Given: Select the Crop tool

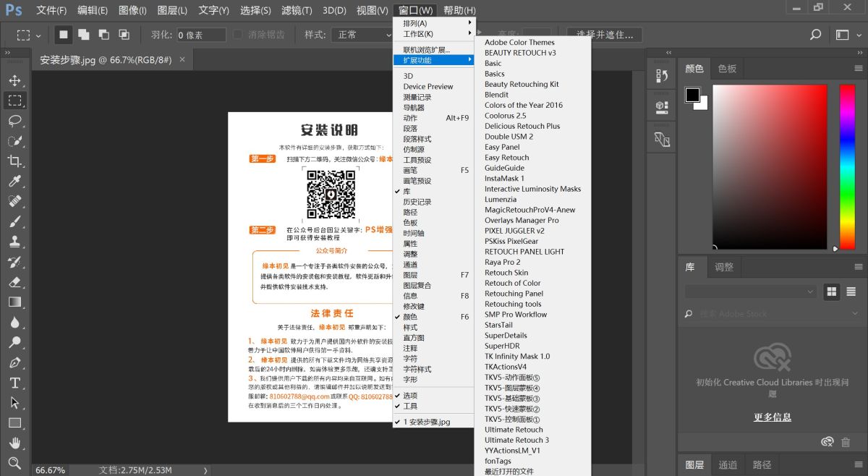Looking at the screenshot, I should [x=14, y=161].
